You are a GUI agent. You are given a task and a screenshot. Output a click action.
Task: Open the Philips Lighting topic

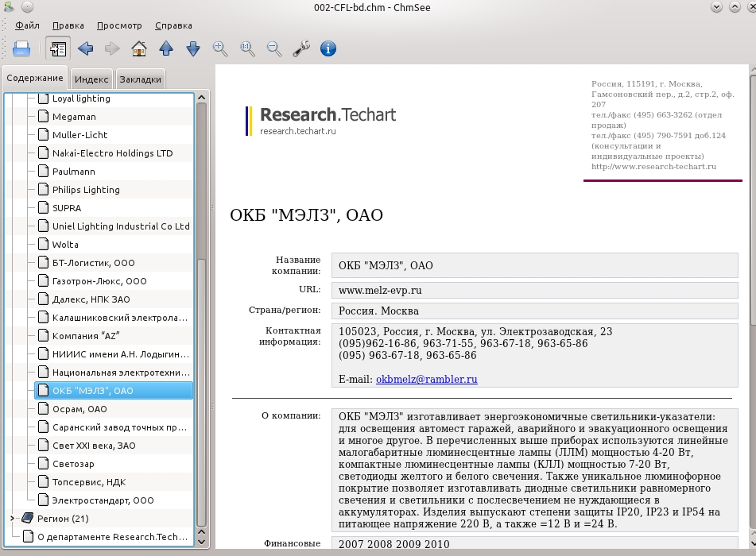[x=86, y=190]
